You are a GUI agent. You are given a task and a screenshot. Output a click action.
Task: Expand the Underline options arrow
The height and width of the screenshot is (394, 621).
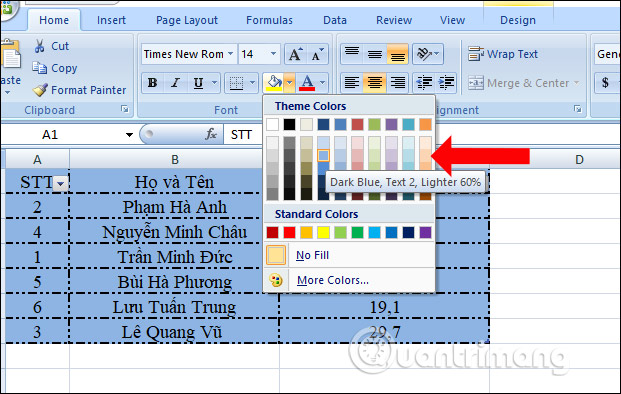(214, 83)
